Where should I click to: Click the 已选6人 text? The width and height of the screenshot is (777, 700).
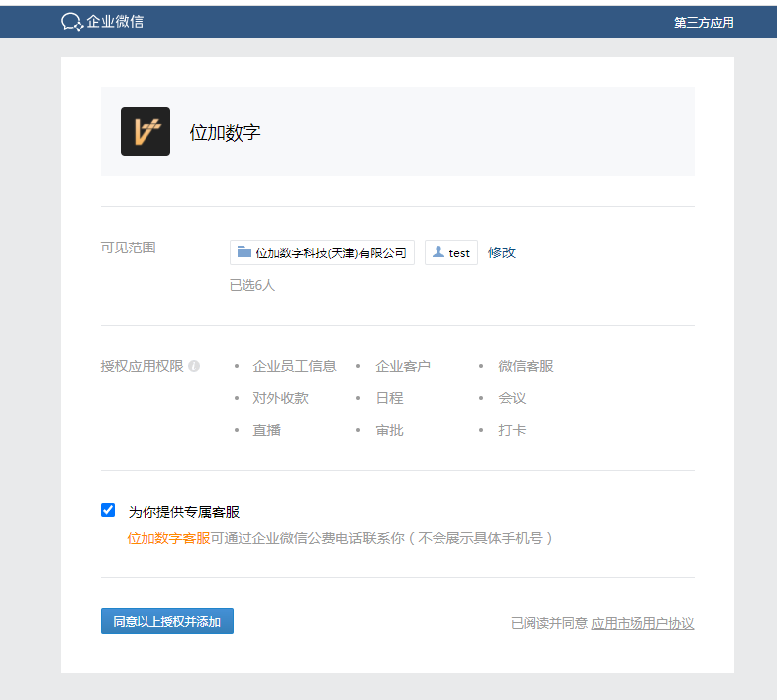tap(252, 285)
